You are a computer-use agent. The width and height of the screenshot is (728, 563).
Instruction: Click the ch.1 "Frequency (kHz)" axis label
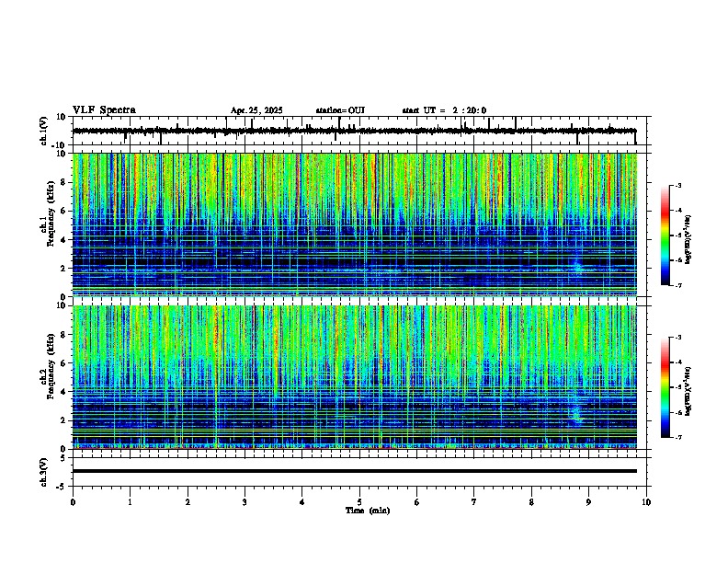click(x=51, y=213)
